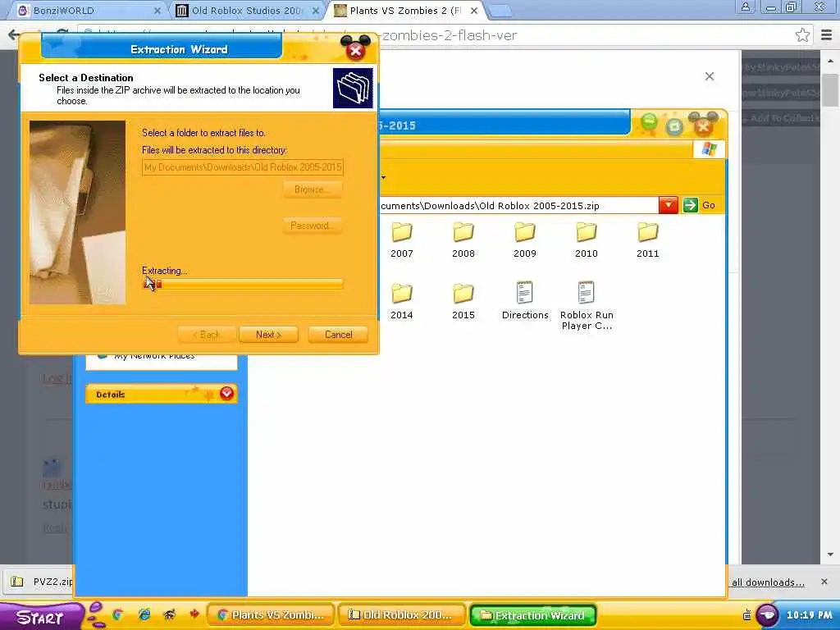The width and height of the screenshot is (840, 630).
Task: Launch Chrome from quick launch
Action: click(117, 615)
